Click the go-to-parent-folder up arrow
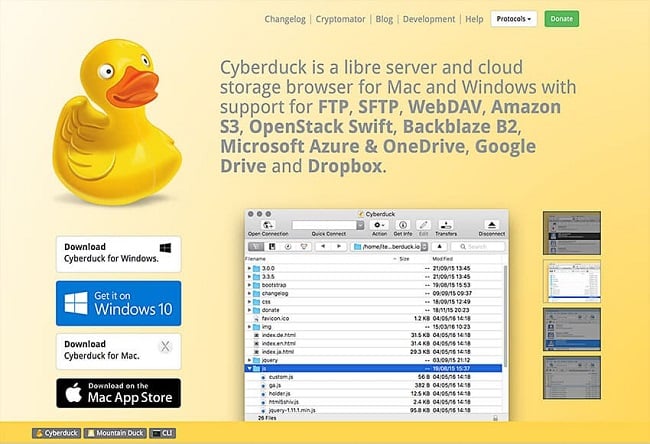This screenshot has height=444, width=650. pyautogui.click(x=439, y=247)
